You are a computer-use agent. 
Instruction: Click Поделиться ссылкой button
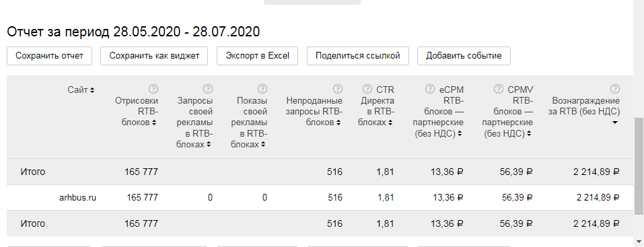(358, 56)
